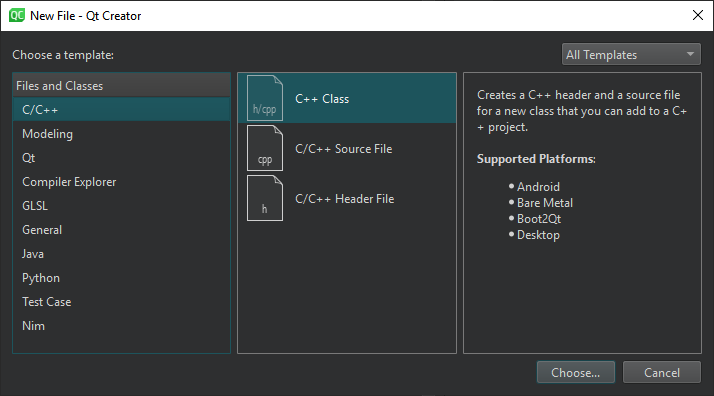Viewport: 714px width, 396px height.
Task: Click the h/cpp C++ Class file icon
Action: (x=265, y=98)
